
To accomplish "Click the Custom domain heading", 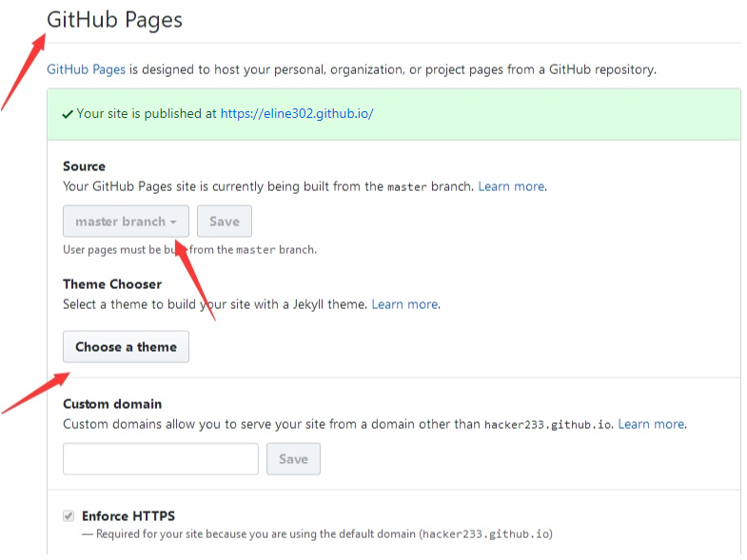I will 112,404.
